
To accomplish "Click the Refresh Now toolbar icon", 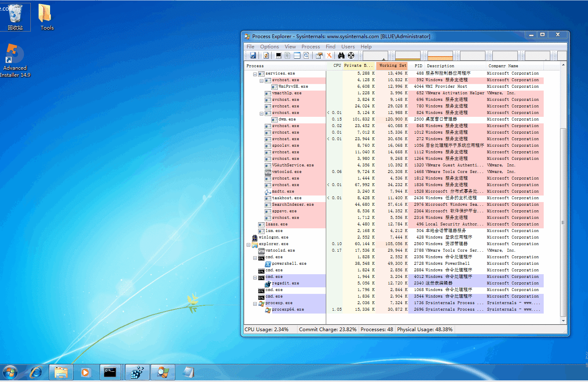I will point(266,55).
